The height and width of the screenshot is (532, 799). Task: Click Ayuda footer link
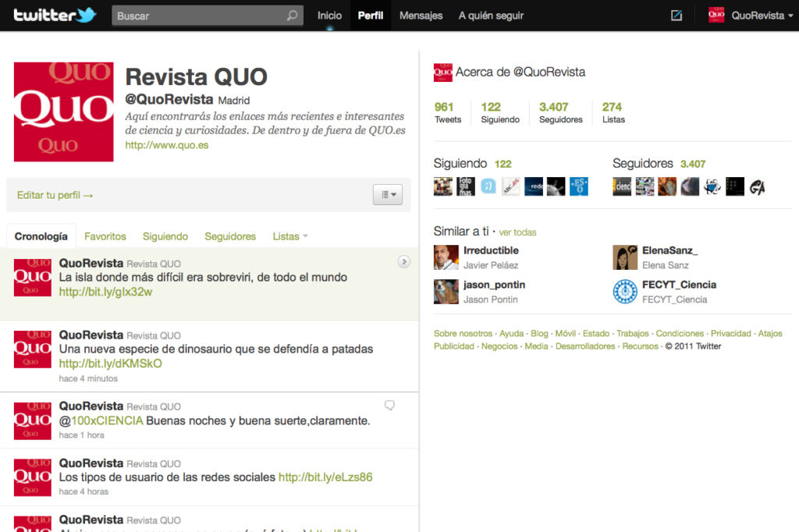coord(512,333)
